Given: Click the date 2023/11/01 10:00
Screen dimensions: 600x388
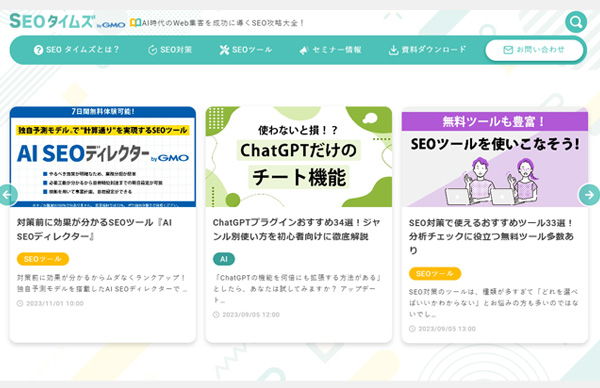Looking at the screenshot, I should (x=55, y=303).
